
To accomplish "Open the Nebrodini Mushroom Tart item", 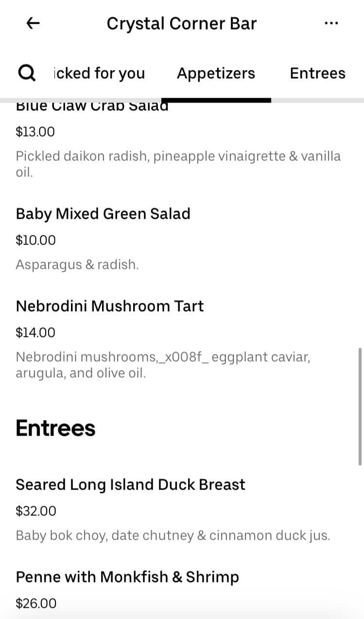I will (x=110, y=306).
